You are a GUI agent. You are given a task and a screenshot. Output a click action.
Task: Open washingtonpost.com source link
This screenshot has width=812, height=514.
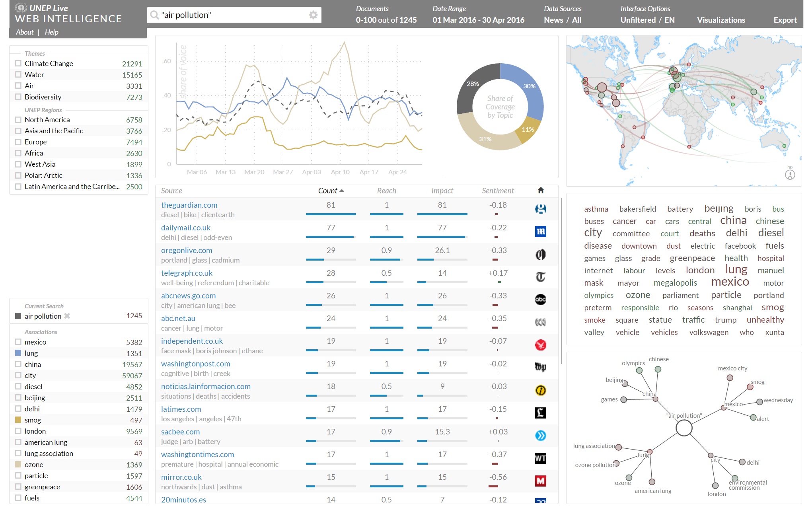(x=195, y=364)
